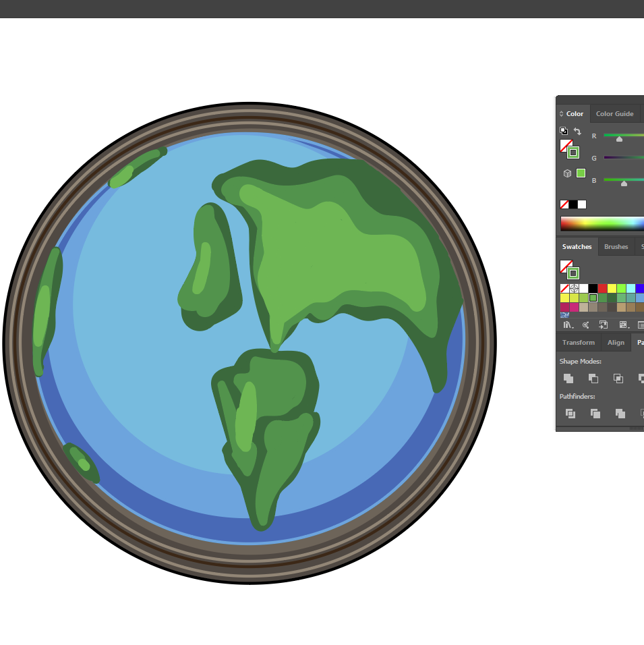The height and width of the screenshot is (645, 644).
Task: Open the Show Swatch Kinds menu
Action: [x=624, y=325]
